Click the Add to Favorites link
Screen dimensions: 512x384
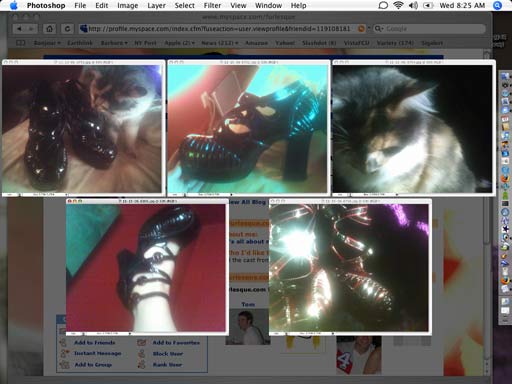(x=176, y=343)
